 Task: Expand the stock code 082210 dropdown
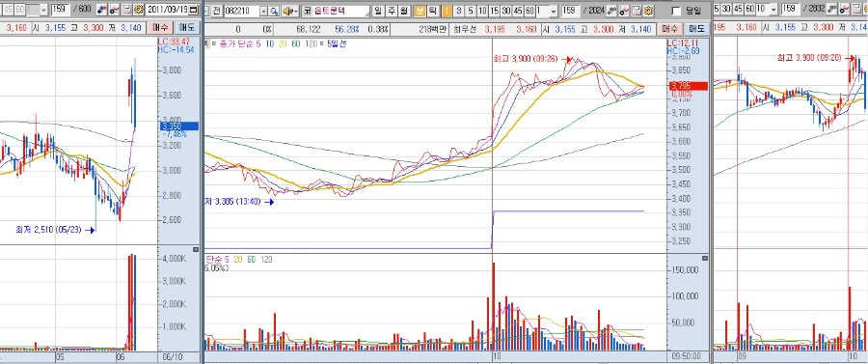[x=263, y=11]
